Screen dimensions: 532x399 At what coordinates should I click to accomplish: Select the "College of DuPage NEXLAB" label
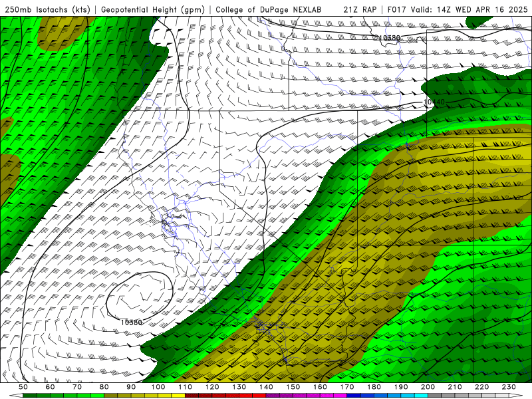click(269, 9)
